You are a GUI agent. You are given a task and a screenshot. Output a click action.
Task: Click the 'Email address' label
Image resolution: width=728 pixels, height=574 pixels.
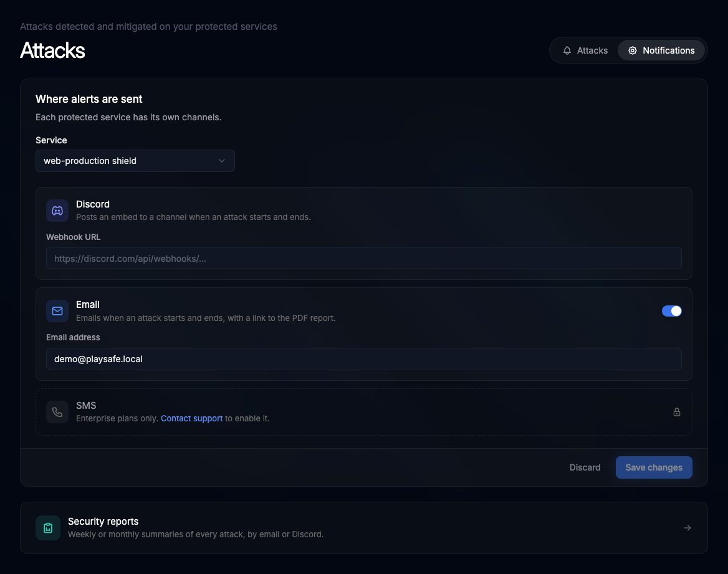(73, 338)
